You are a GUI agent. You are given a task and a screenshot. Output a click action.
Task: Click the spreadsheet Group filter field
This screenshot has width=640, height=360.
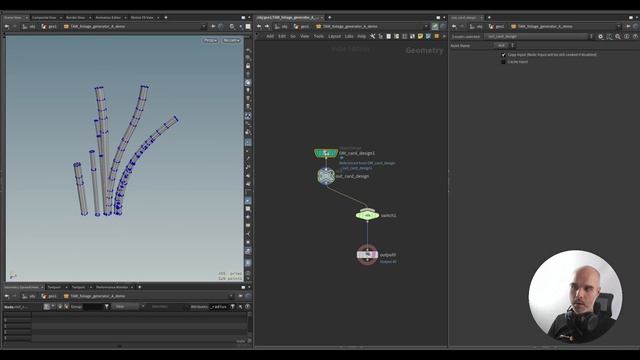(93, 307)
